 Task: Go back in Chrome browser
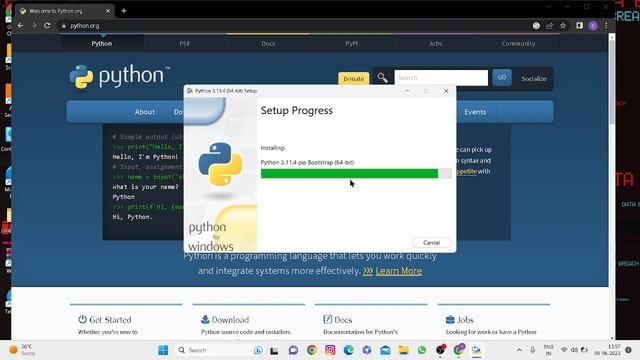tap(20, 25)
